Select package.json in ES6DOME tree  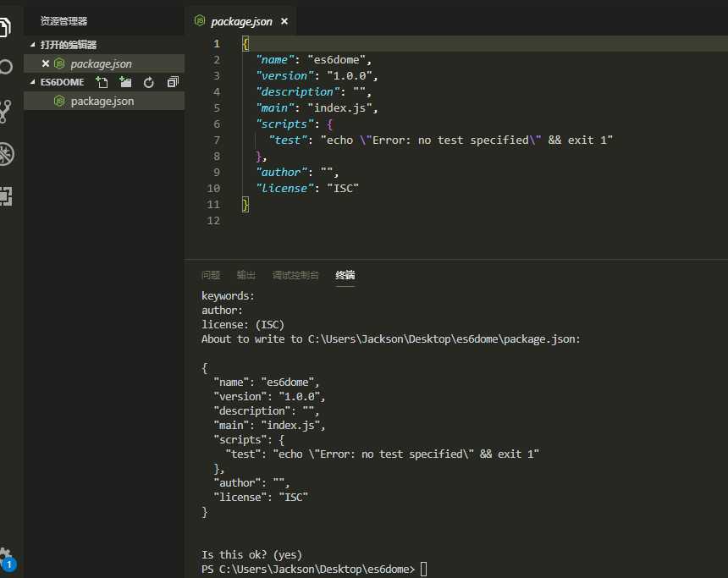[104, 101]
